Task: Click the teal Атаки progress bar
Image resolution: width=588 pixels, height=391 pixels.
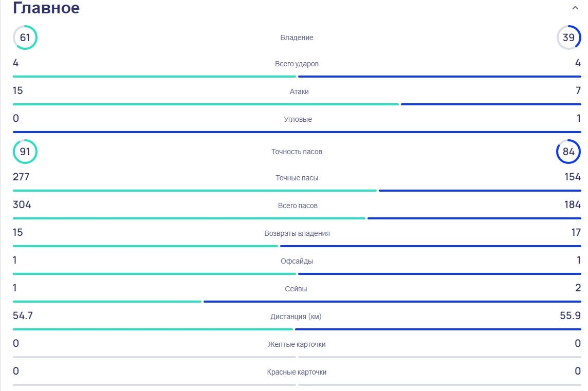Action: coord(206,104)
